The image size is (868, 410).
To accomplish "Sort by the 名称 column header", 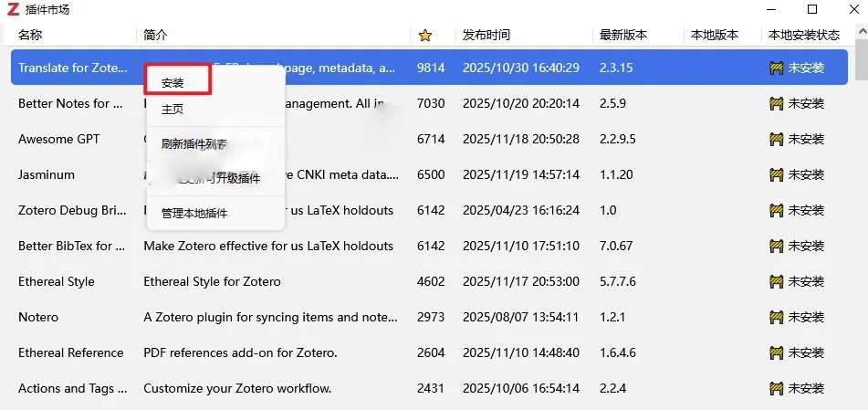I will 30,35.
